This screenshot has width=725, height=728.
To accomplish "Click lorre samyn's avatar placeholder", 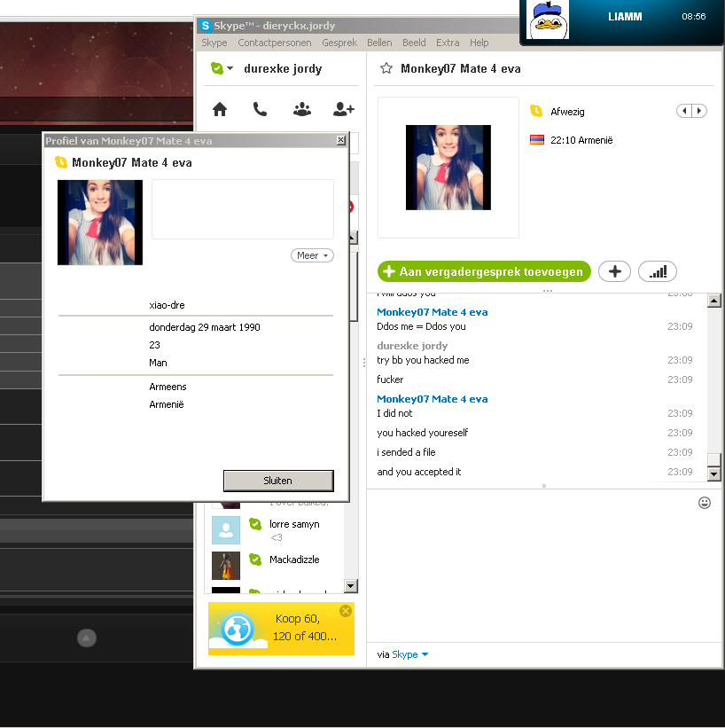I will (226, 530).
